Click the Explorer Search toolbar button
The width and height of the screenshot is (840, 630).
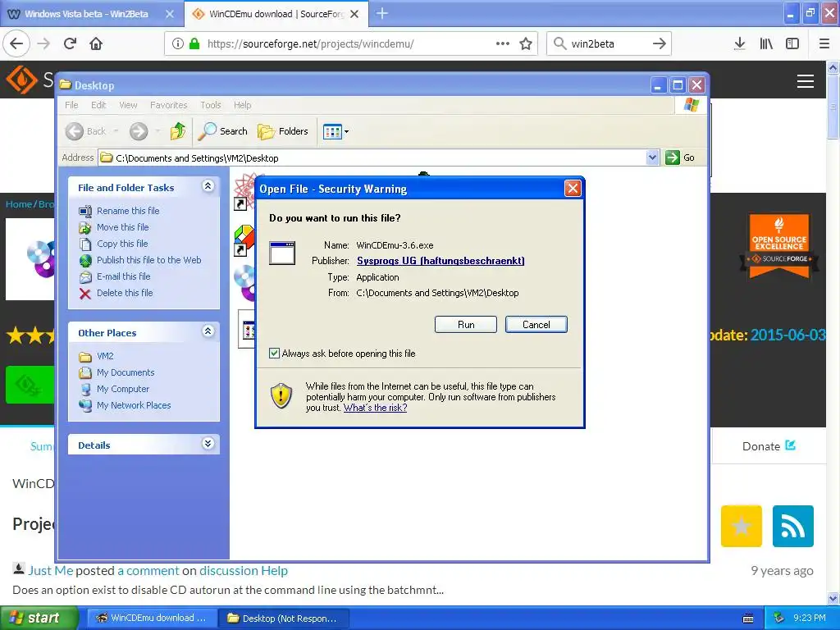pos(223,131)
